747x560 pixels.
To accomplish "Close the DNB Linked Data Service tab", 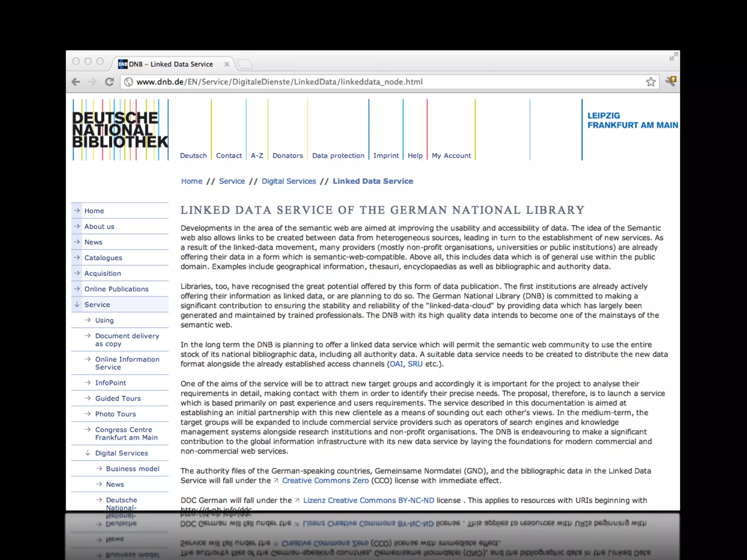I will 227,64.
